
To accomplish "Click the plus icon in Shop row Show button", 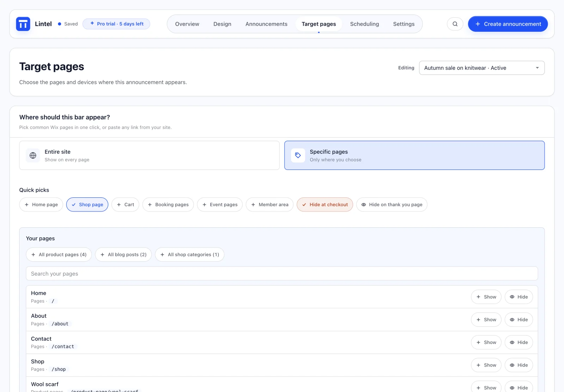I will (x=478, y=365).
